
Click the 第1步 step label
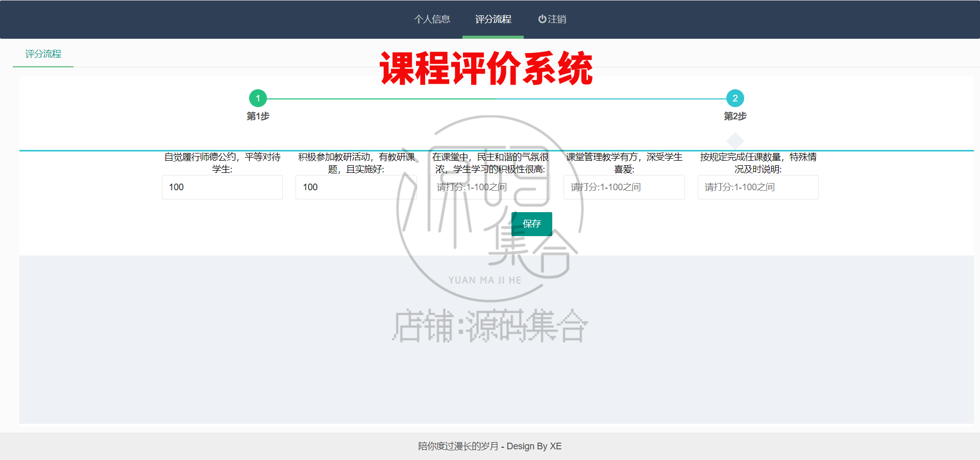(258, 116)
